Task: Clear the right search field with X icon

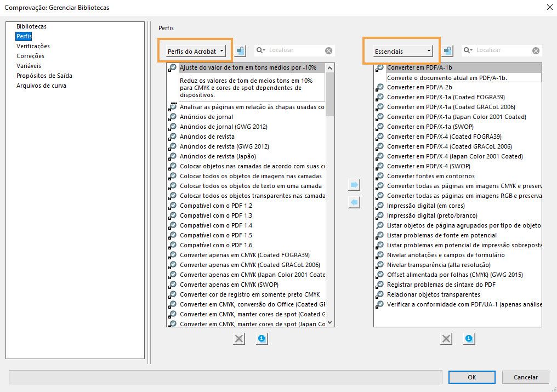Action: click(536, 51)
